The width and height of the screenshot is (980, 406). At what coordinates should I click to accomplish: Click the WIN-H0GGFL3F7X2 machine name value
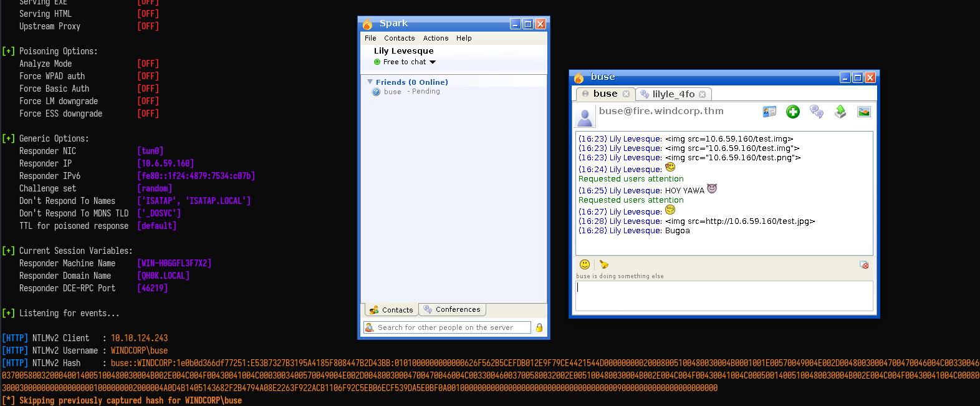tap(174, 263)
